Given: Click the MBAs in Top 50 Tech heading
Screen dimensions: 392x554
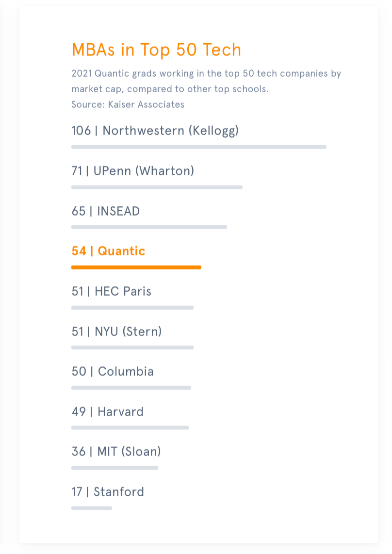Looking at the screenshot, I should click(156, 50).
